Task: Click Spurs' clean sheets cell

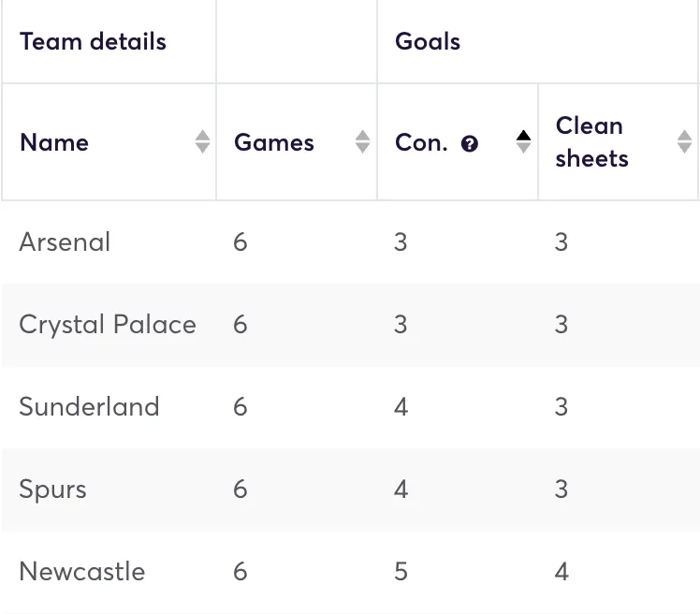Action: click(x=561, y=490)
